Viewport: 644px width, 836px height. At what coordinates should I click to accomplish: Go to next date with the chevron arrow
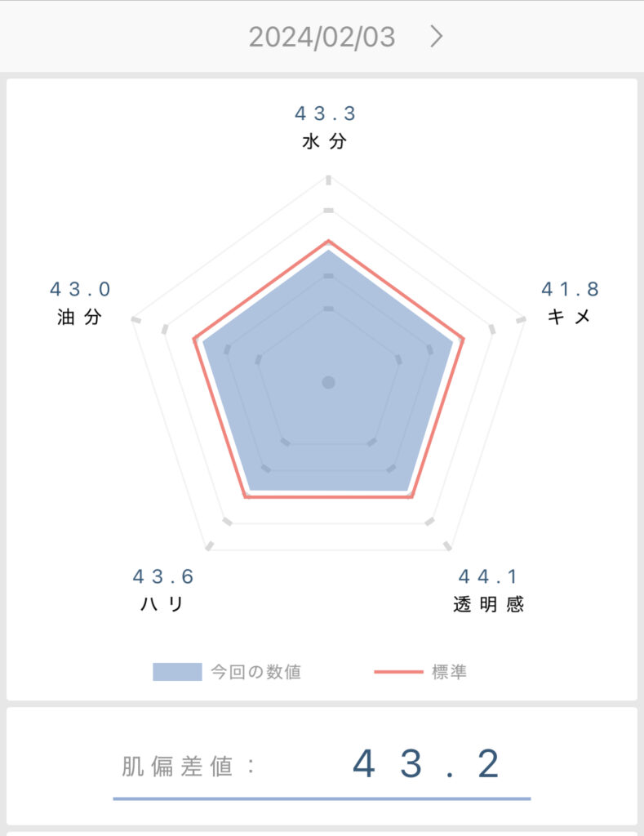coord(437,37)
